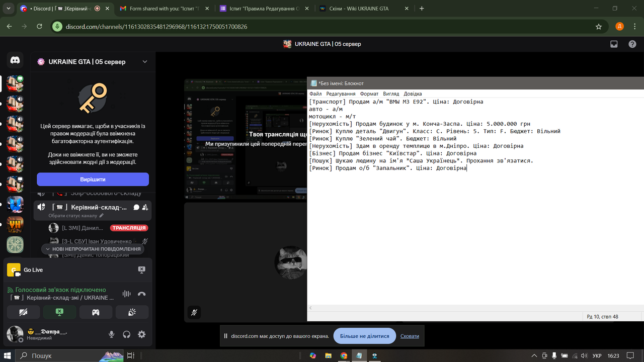Open the soundboard icon

coord(132,312)
